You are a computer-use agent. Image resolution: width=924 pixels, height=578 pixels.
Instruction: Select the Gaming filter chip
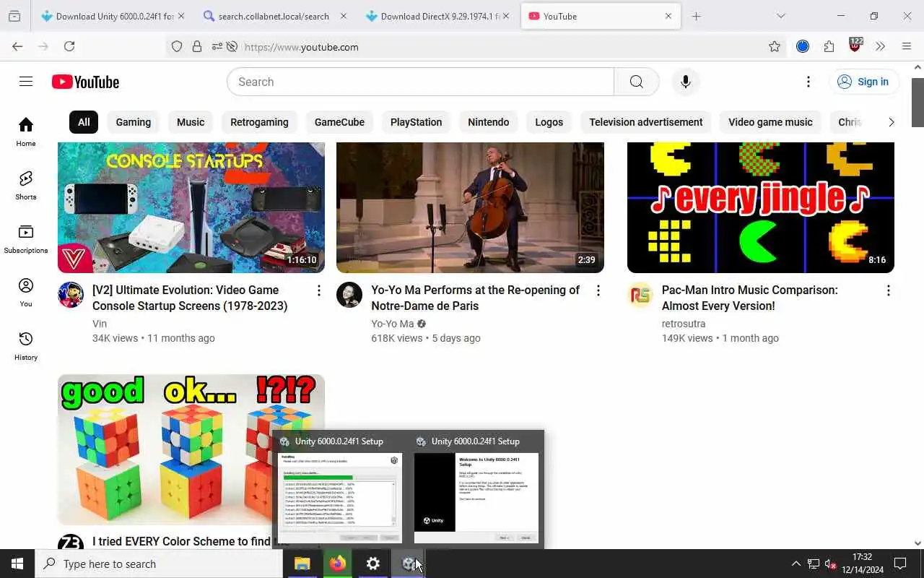click(134, 122)
